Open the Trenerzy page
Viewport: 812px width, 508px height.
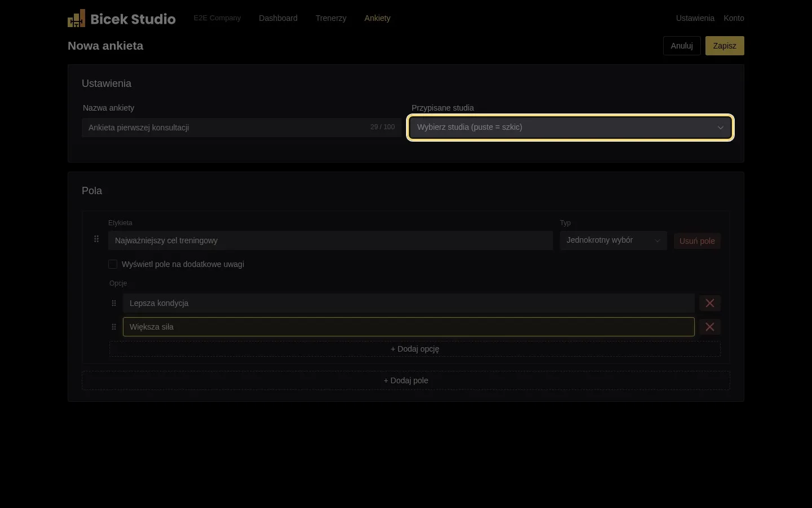(331, 18)
